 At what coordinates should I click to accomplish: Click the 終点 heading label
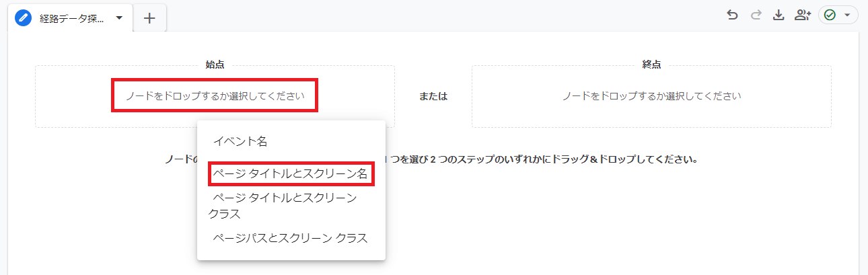(651, 65)
